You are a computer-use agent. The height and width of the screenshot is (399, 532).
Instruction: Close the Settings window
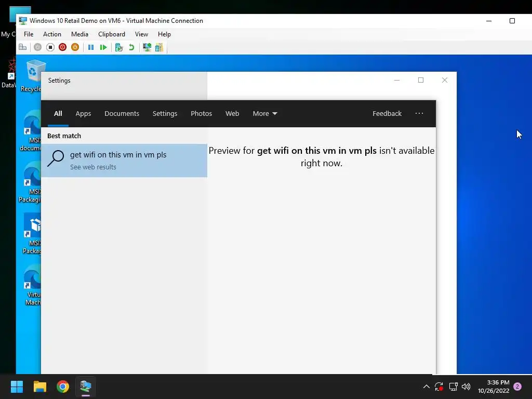445,80
